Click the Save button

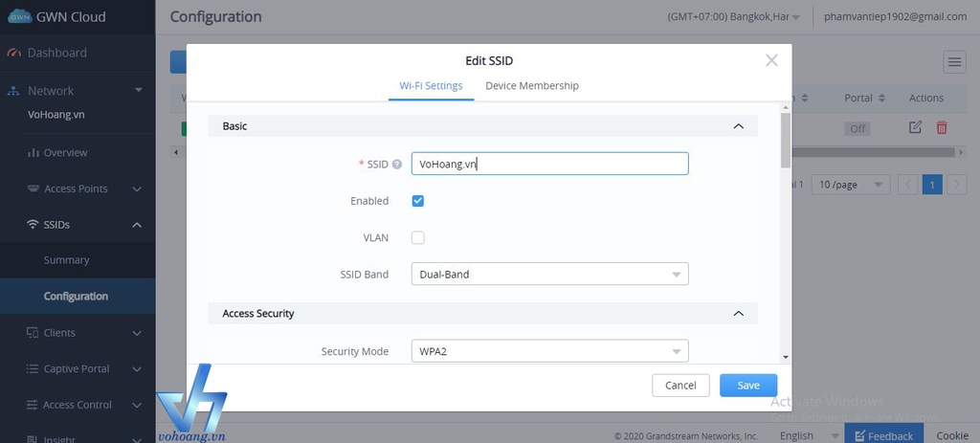pyautogui.click(x=748, y=386)
